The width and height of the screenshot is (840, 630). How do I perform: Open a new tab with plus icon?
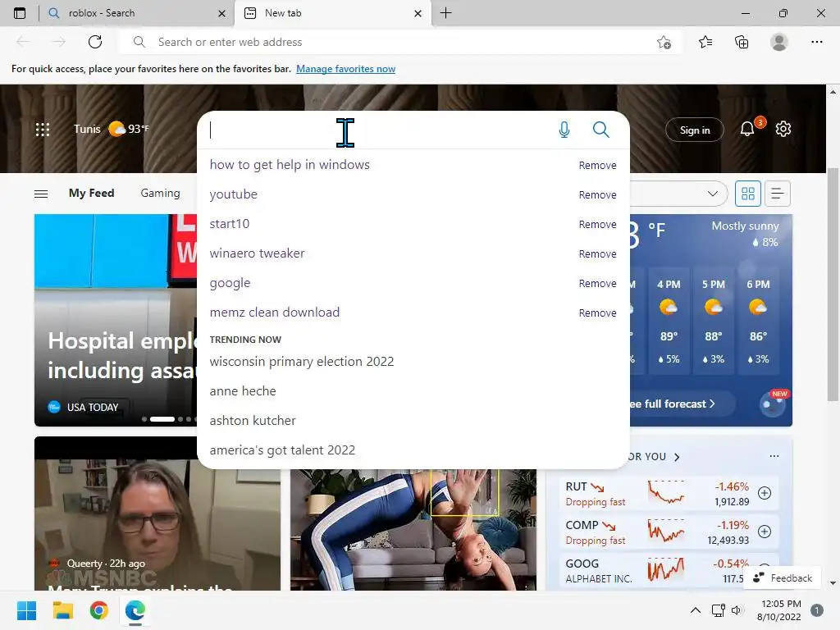pyautogui.click(x=445, y=13)
